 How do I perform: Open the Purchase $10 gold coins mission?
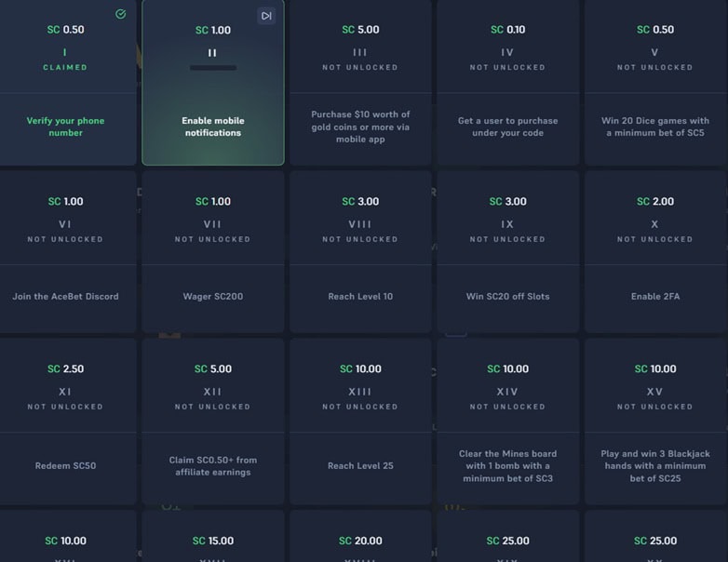(361, 83)
